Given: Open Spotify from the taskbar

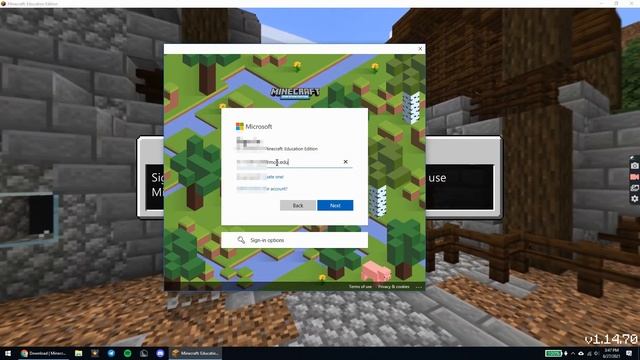Looking at the screenshot, I should [127, 353].
